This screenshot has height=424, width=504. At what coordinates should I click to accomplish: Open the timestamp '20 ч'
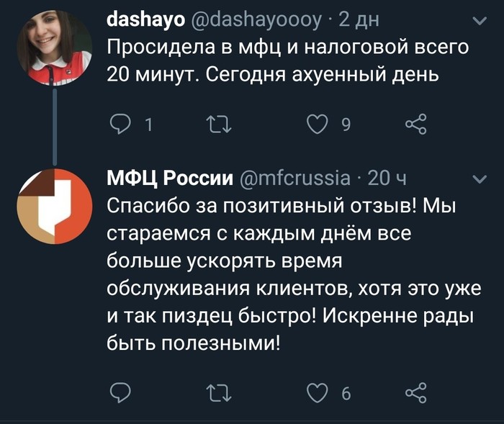point(387,179)
